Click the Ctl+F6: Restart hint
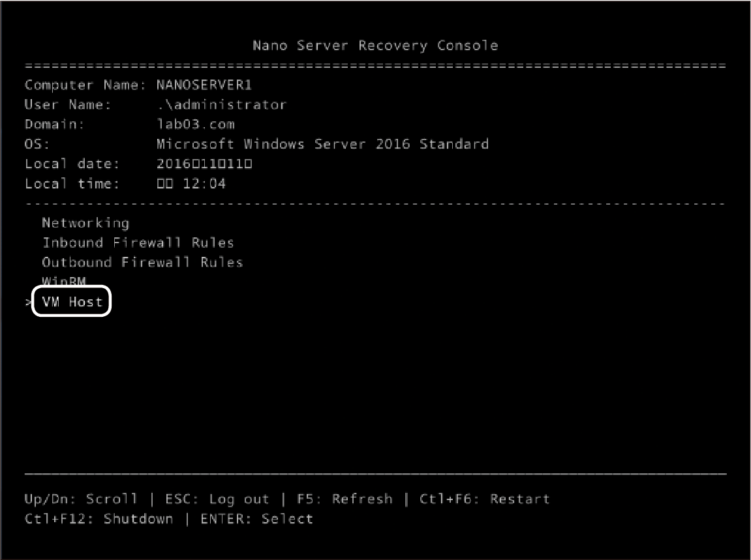The width and height of the screenshot is (751, 560). tap(484, 499)
